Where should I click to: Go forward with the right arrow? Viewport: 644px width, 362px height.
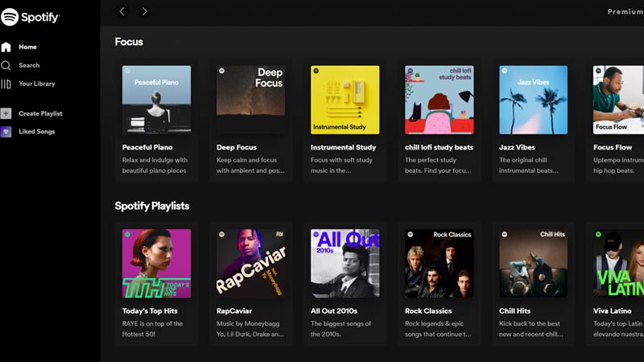(x=144, y=11)
